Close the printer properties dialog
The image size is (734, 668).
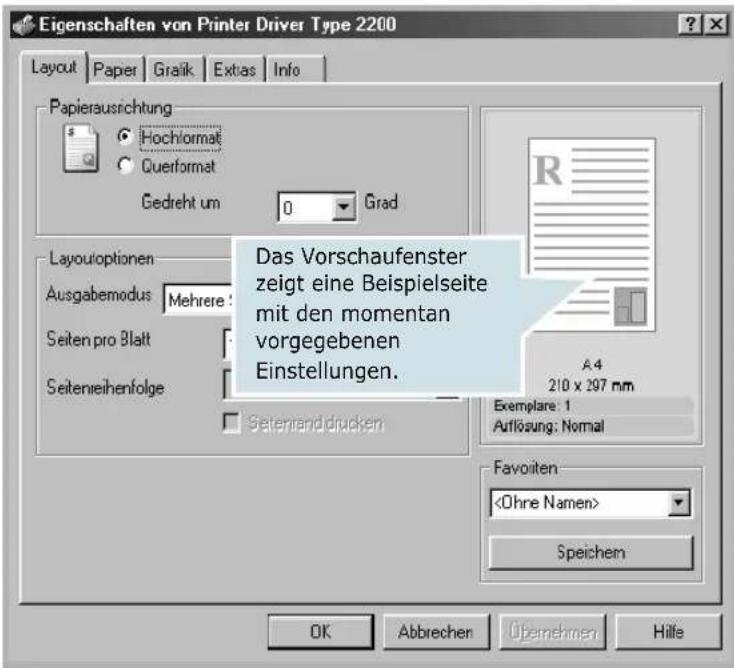click(716, 24)
